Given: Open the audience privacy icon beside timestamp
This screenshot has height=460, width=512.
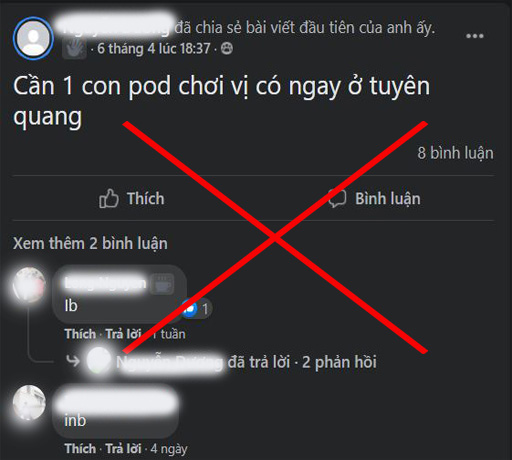Looking at the screenshot, I should (x=227, y=49).
